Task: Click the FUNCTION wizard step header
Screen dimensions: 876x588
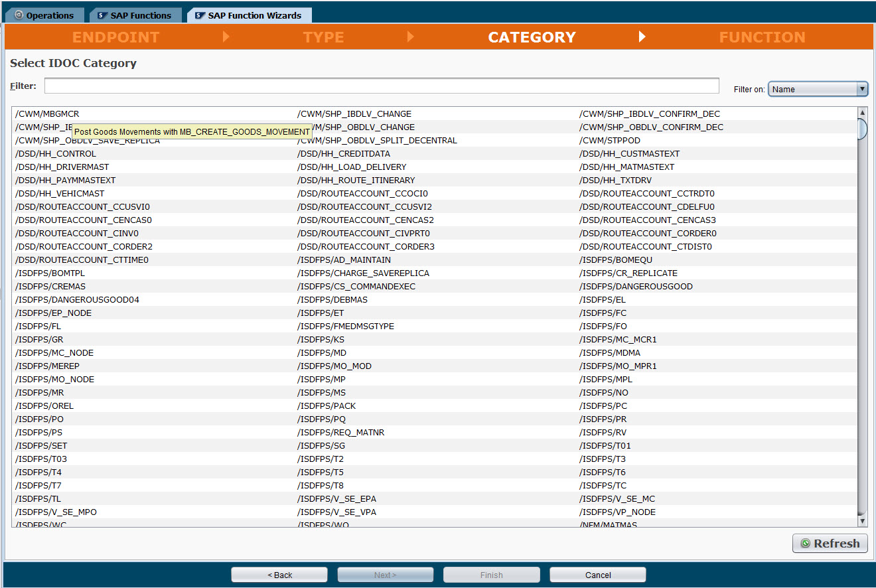Action: click(763, 37)
